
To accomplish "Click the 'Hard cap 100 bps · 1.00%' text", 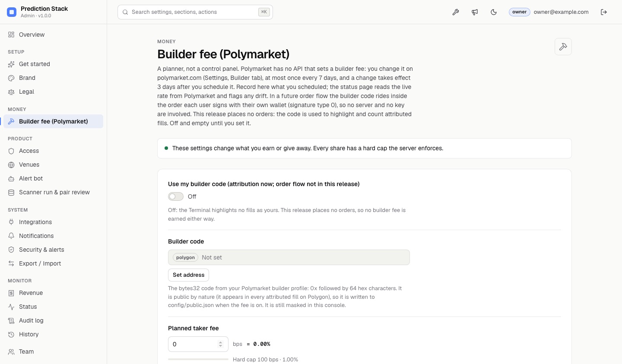I will pos(265,360).
